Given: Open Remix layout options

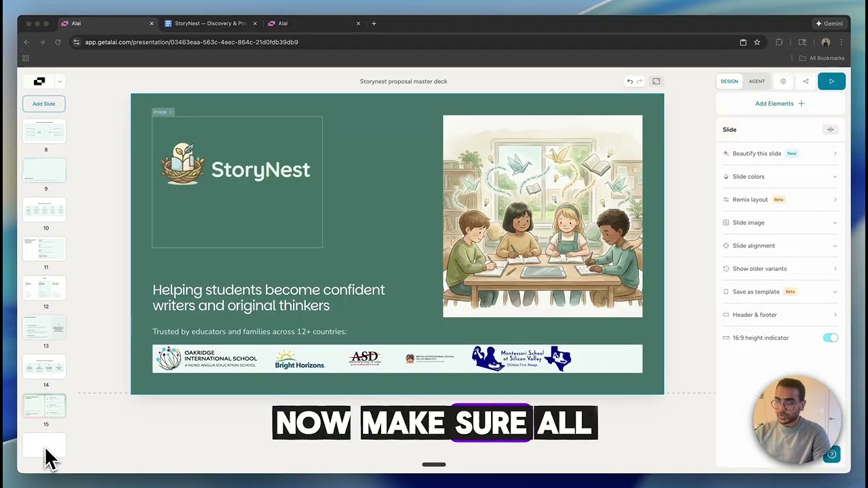Looking at the screenshot, I should point(780,200).
